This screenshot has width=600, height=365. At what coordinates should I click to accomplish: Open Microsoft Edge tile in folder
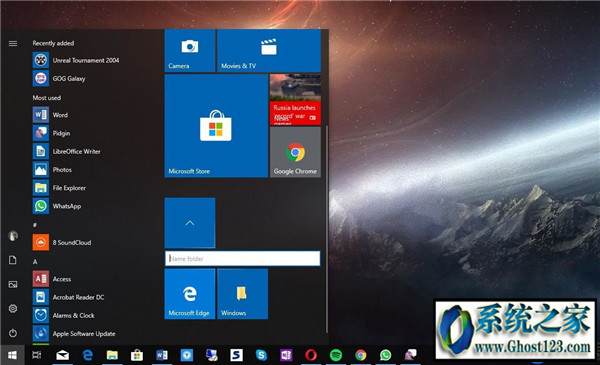click(x=190, y=294)
